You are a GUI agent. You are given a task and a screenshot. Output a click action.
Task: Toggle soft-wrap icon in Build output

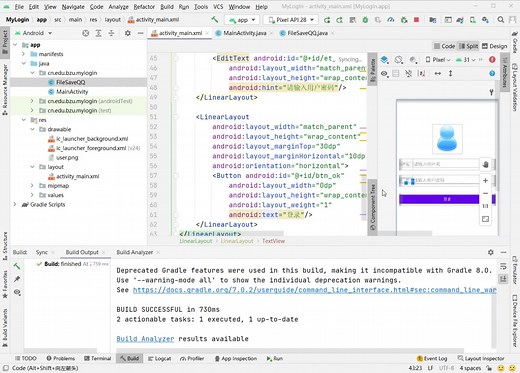(503, 266)
